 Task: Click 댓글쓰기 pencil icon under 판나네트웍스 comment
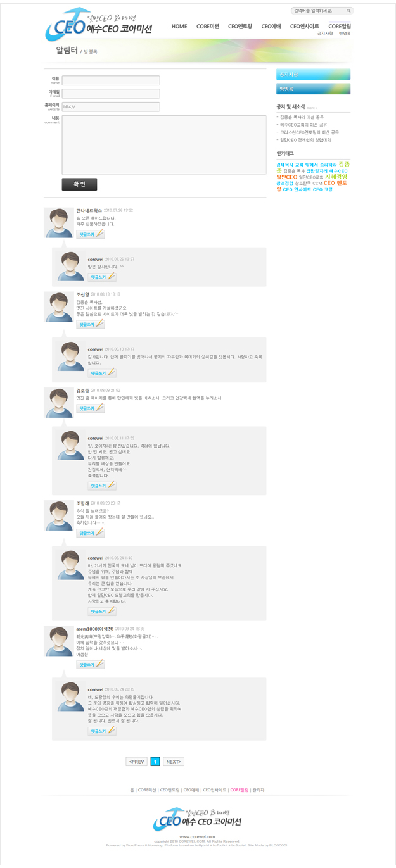coord(90,234)
